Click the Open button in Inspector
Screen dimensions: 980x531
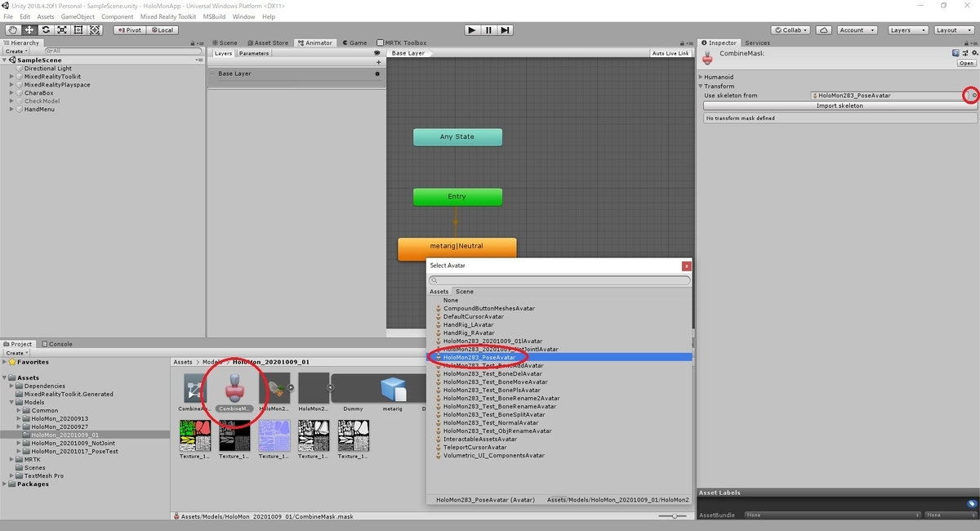point(967,63)
